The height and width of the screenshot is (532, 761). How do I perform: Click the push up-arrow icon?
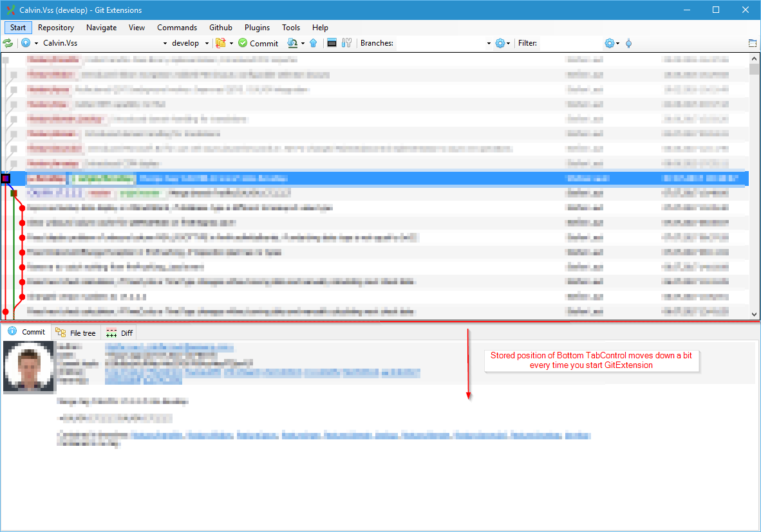tap(314, 43)
